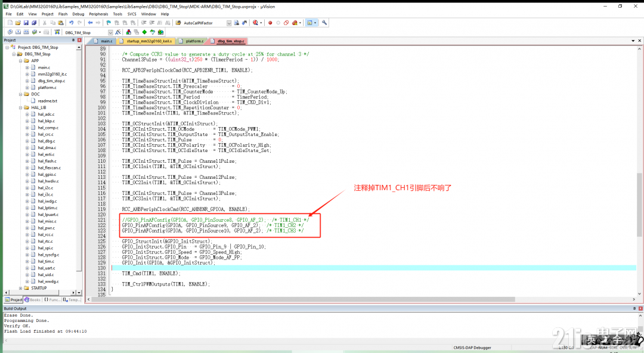Image resolution: width=644 pixels, height=353 pixels.
Task: Download code to flash (LOAD) icon
Action: pyautogui.click(x=57, y=32)
